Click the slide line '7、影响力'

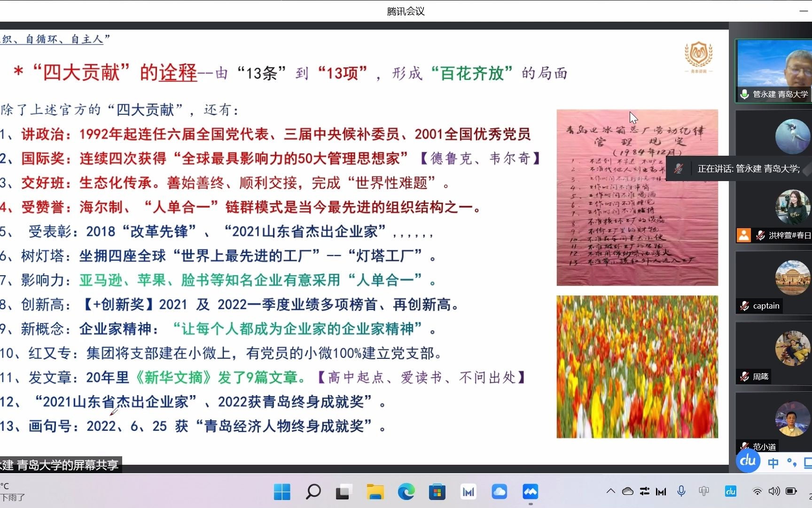click(219, 280)
